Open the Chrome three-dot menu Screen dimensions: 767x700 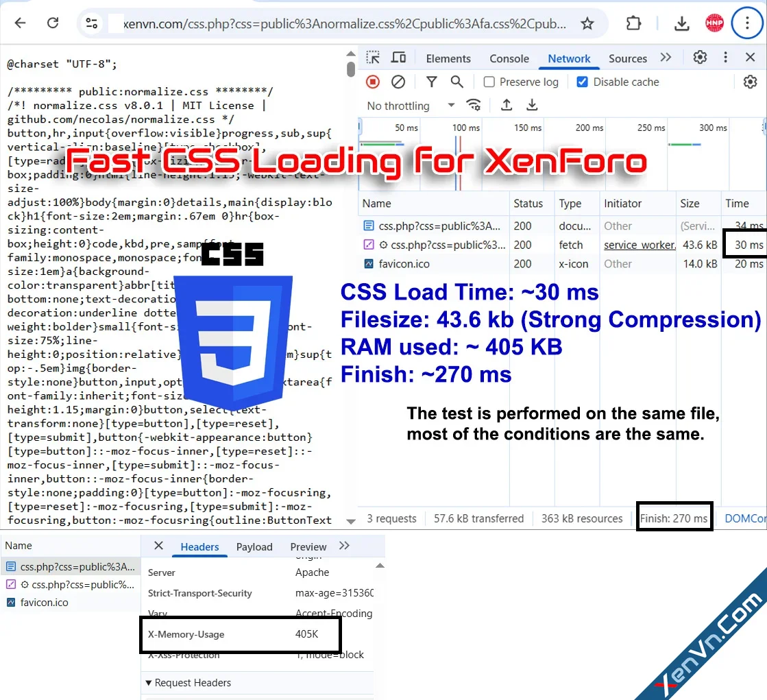[x=747, y=23]
